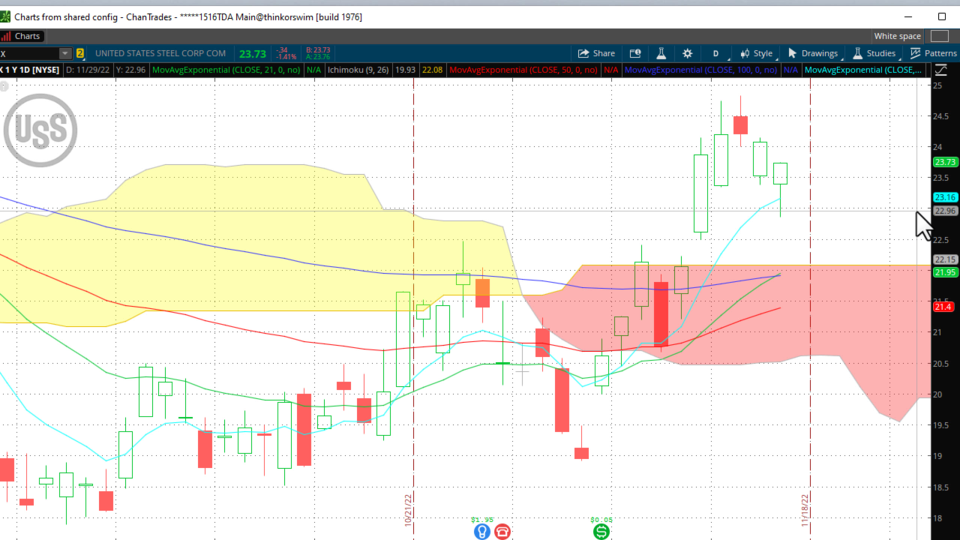Click the small gray circle at the chart's top-left corner
This screenshot has height=540, width=960.
pyautogui.click(x=4, y=86)
